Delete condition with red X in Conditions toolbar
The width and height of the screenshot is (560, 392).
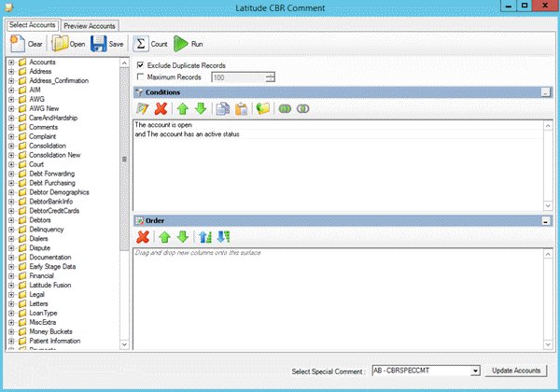click(x=161, y=109)
